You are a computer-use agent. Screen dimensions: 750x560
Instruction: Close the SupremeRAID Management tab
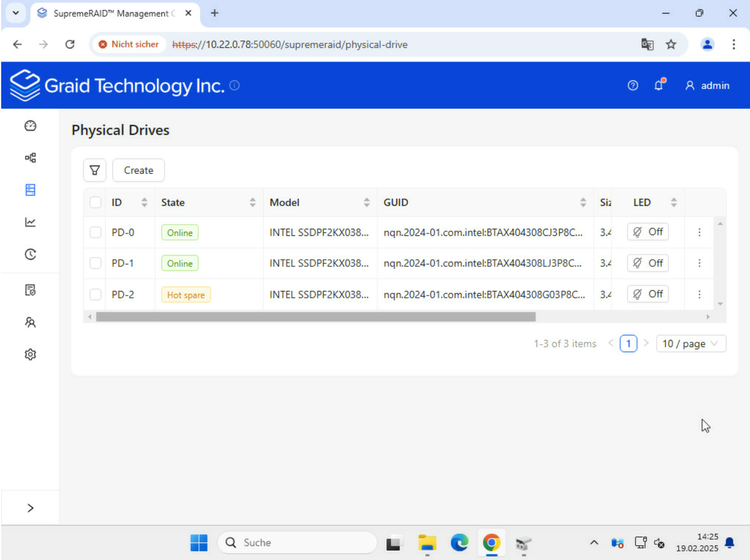click(x=188, y=13)
